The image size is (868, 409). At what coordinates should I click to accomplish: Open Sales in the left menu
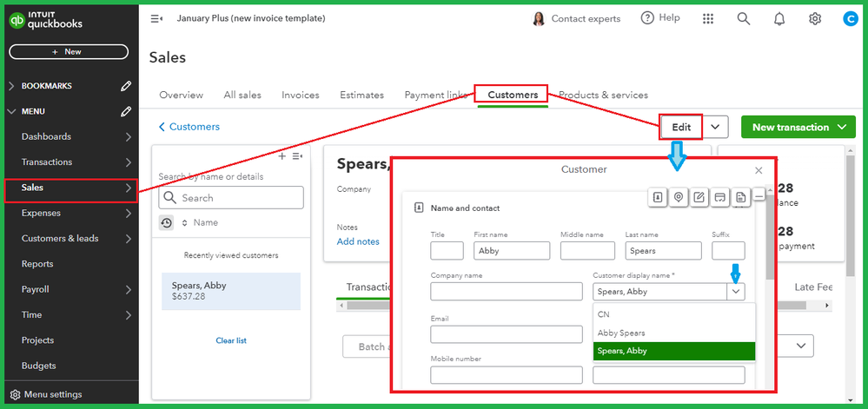71,188
